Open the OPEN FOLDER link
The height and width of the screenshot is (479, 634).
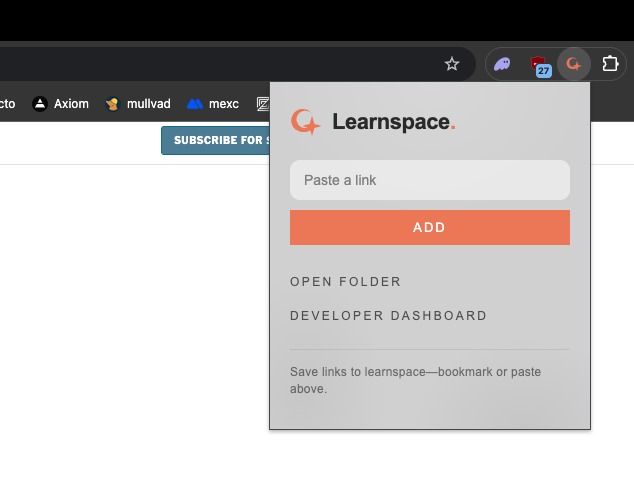click(x=345, y=282)
